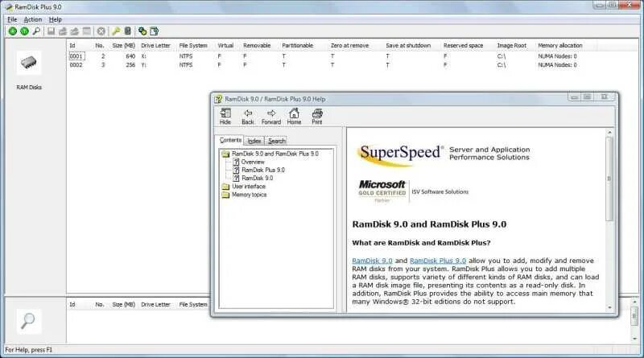Follow the 'RamDisk Plus 9.0' hyperlink in help text

tap(438, 261)
